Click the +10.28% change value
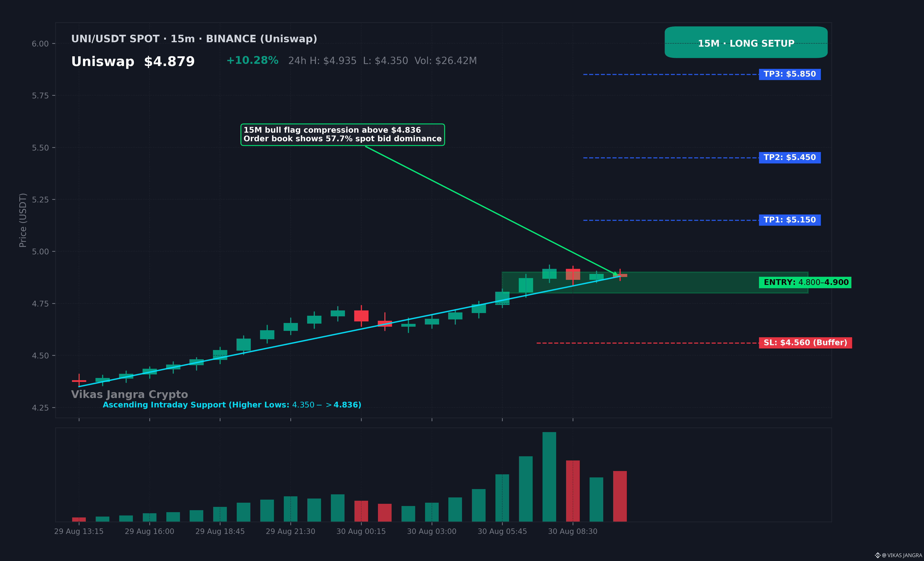The image size is (924, 561). pyautogui.click(x=252, y=60)
